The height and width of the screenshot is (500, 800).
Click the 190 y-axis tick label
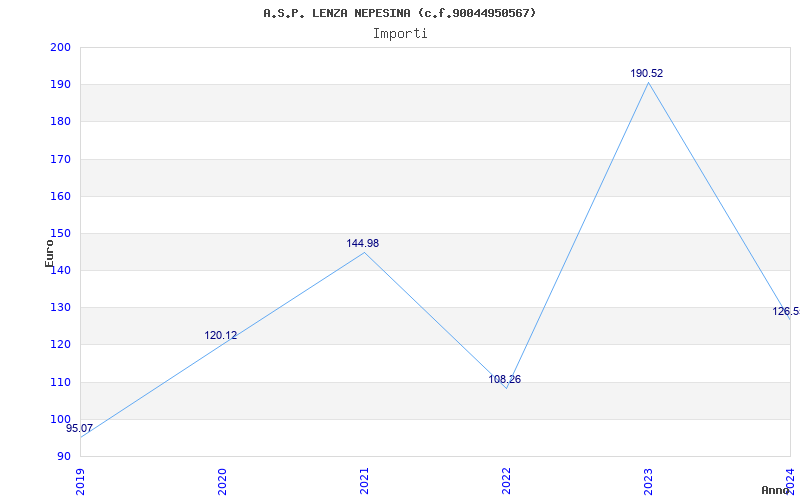pyautogui.click(x=60, y=85)
